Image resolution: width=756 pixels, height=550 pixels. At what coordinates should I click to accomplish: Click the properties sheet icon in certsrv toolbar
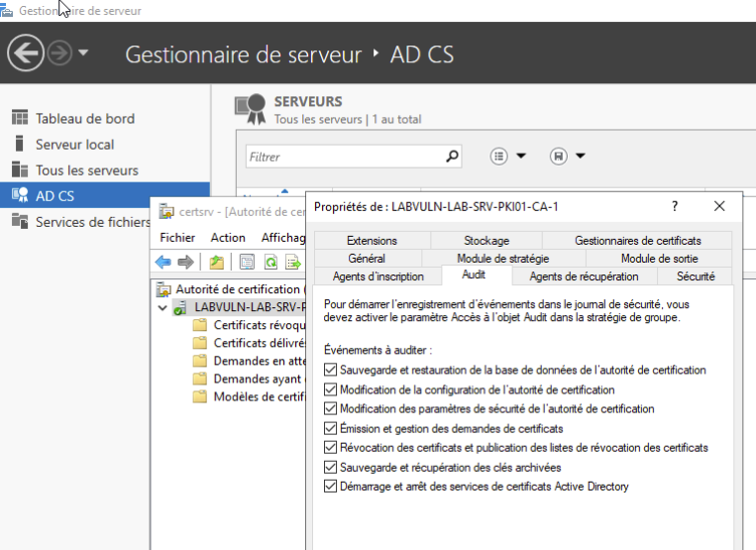pyautogui.click(x=247, y=263)
